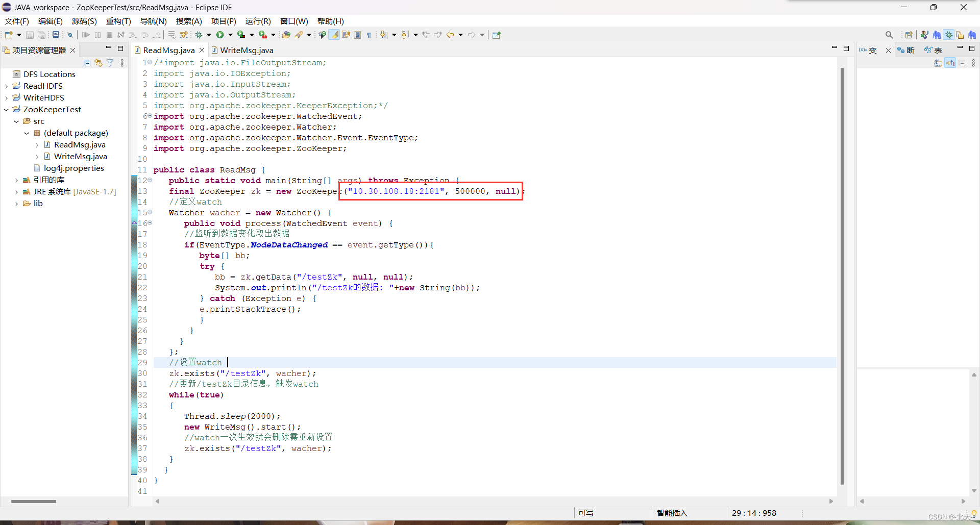This screenshot has width=980, height=525.
Task: Click the Step Return icon
Action: coord(157,35)
